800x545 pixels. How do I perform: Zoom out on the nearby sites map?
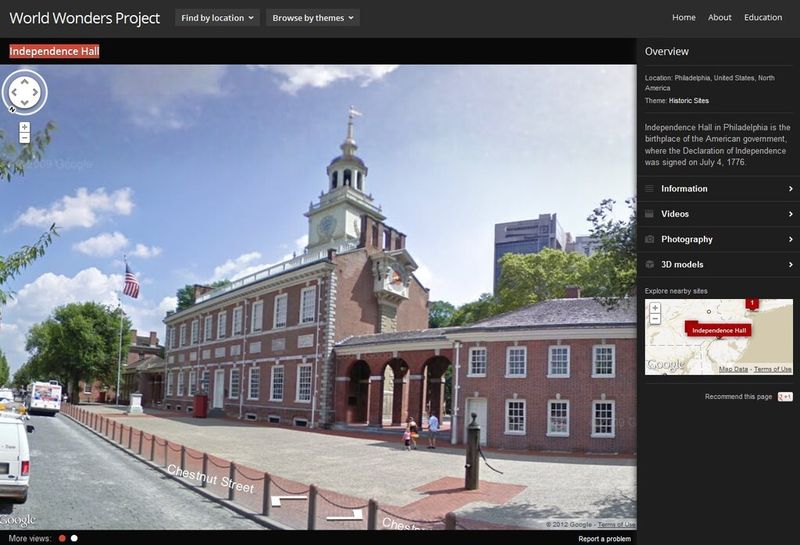(x=655, y=318)
